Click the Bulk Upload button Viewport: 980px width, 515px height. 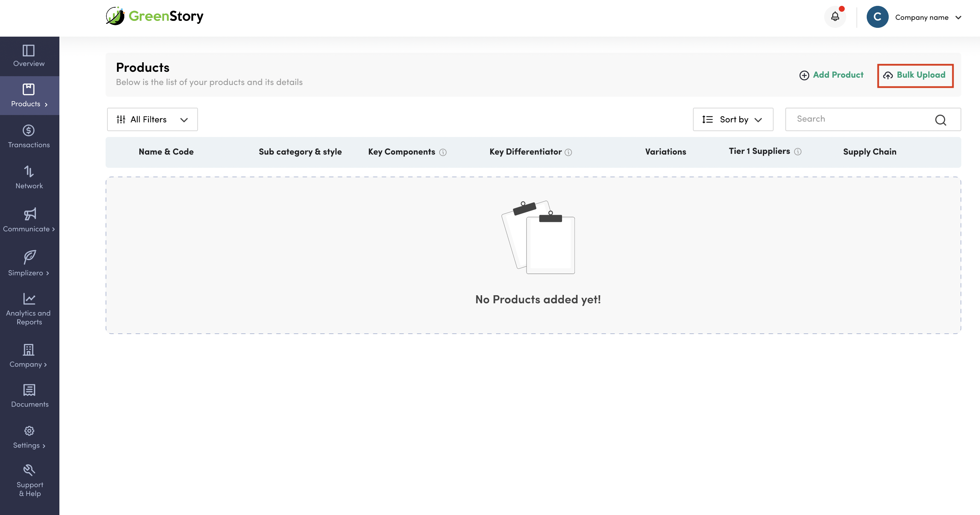tap(915, 75)
